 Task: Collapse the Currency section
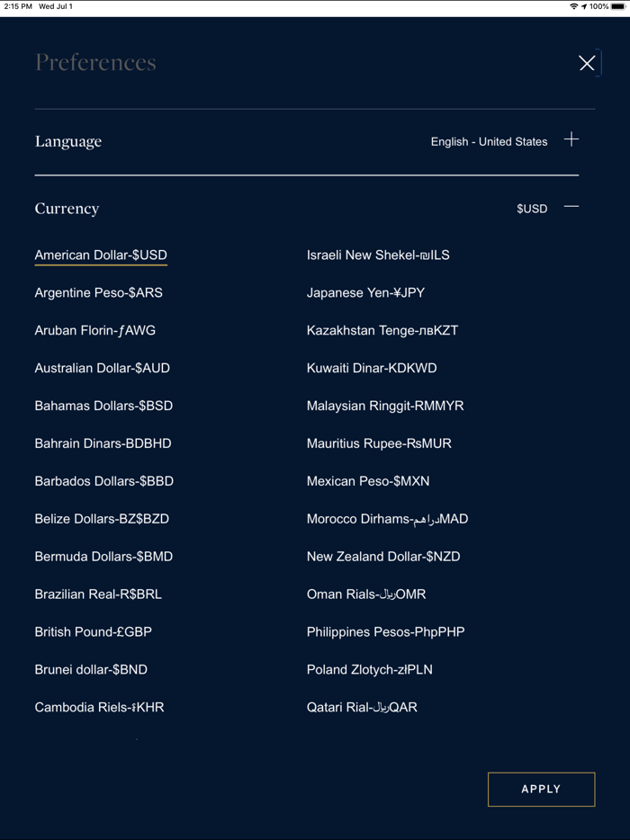(x=571, y=205)
